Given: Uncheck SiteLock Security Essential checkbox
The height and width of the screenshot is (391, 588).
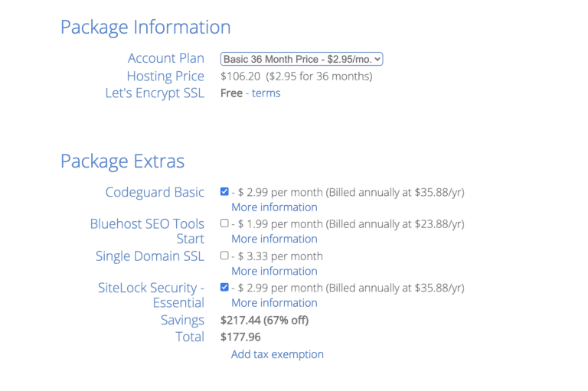Looking at the screenshot, I should (x=224, y=287).
